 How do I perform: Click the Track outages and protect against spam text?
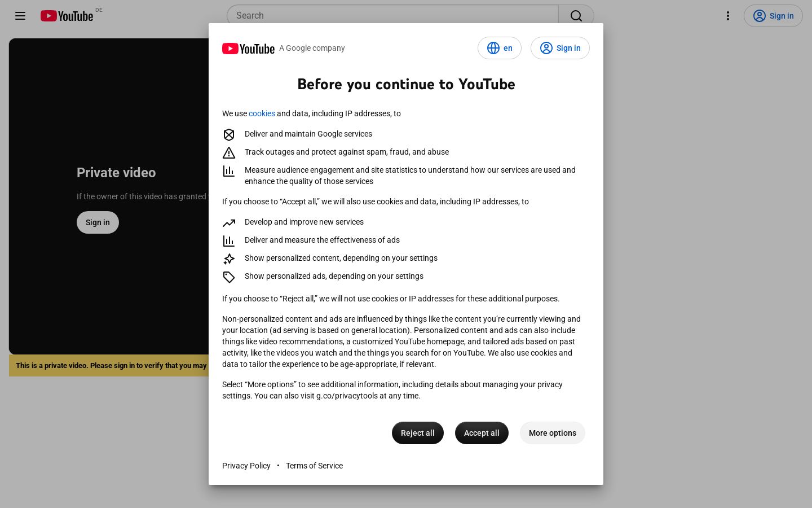point(347,152)
